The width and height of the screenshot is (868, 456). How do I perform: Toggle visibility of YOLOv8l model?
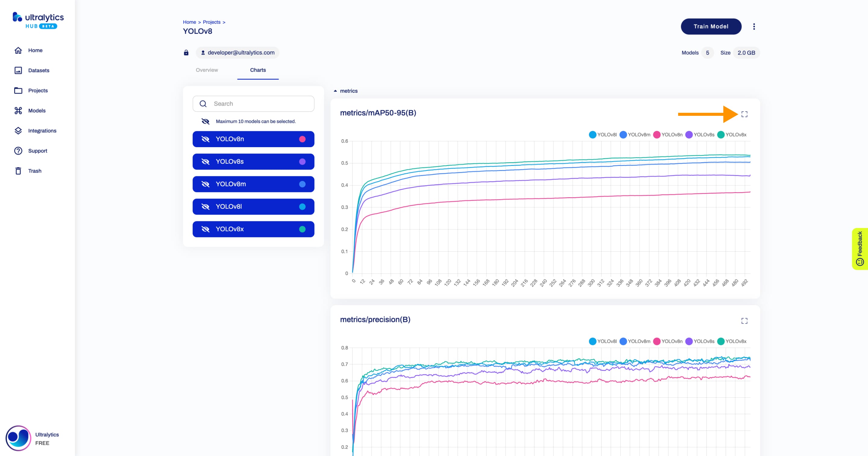(x=206, y=206)
